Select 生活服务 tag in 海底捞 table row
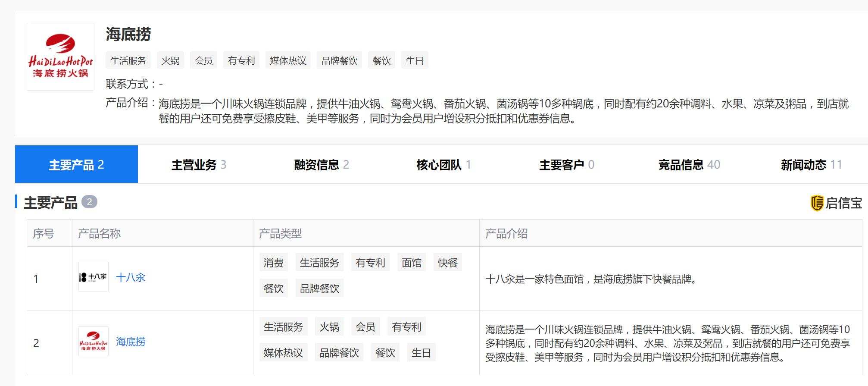The height and width of the screenshot is (386, 868). [283, 326]
